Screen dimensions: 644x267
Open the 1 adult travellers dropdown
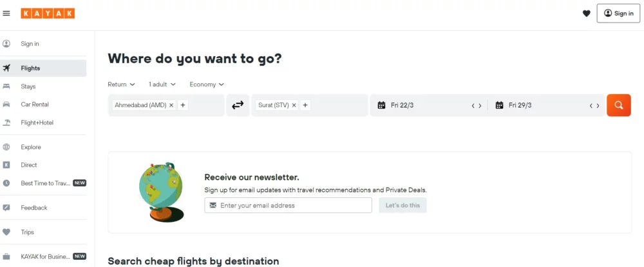point(162,84)
